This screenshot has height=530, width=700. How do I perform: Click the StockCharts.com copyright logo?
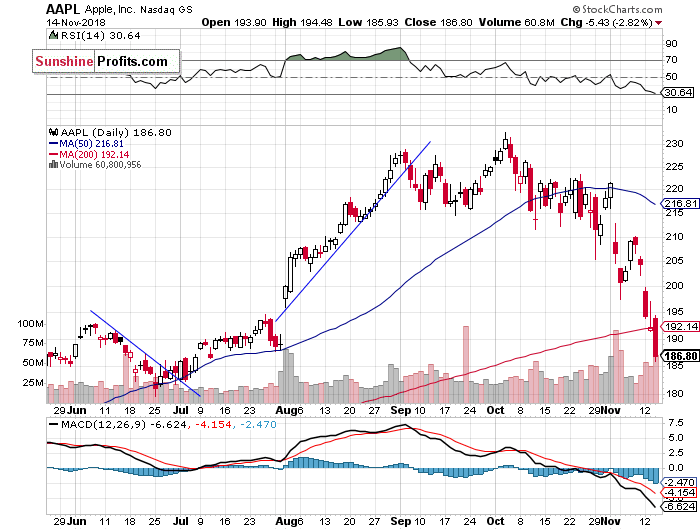pos(617,9)
